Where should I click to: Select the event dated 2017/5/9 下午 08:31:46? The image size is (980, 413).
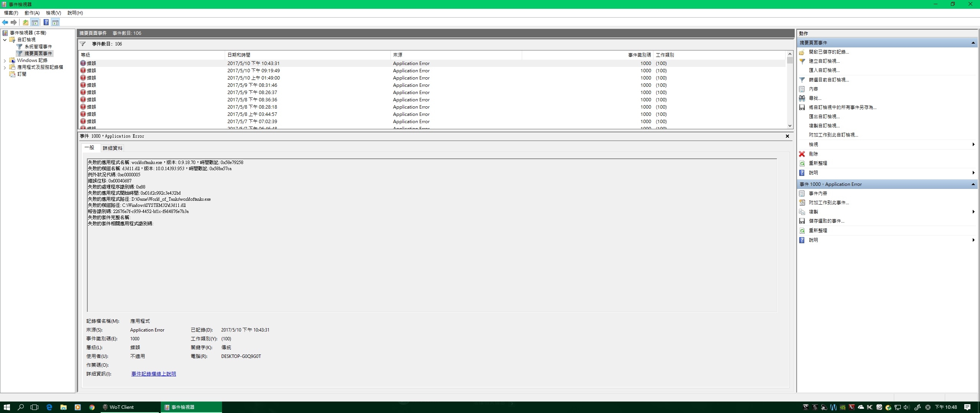[x=432, y=85]
